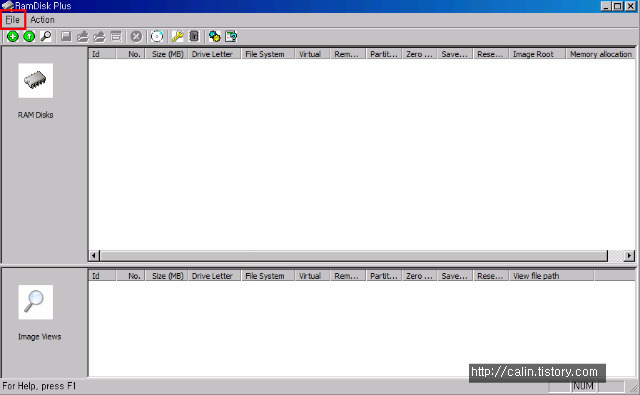Click the horizontal scrollbar left arrow

(94, 255)
